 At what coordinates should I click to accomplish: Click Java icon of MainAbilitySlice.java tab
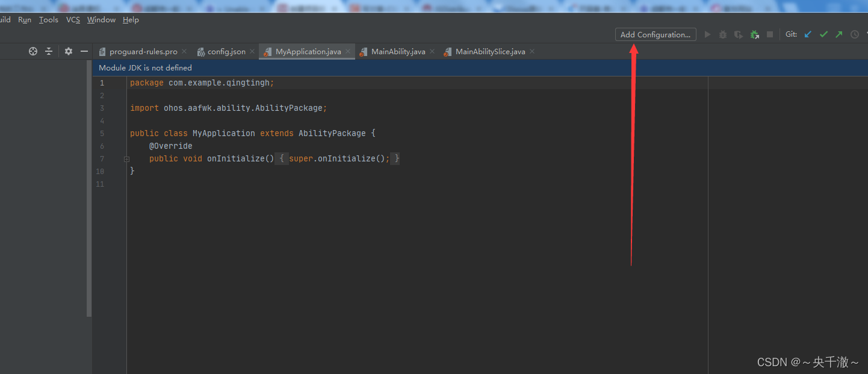tap(447, 52)
